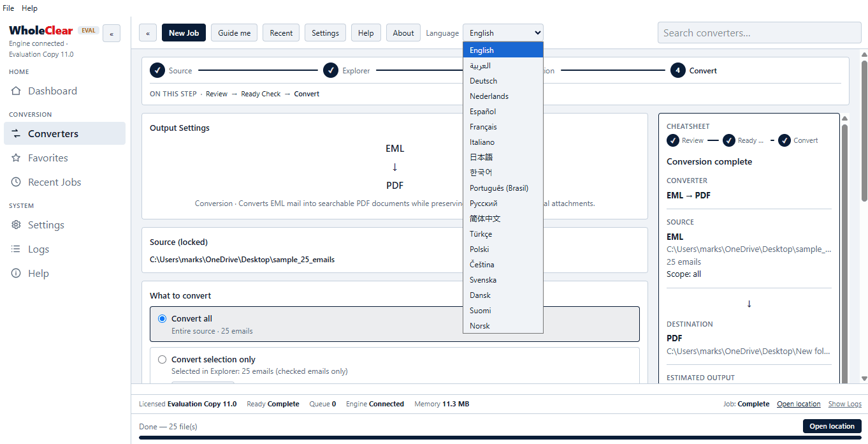Select the Convert all radio button
Image resolution: width=868 pixels, height=444 pixels.
click(162, 319)
